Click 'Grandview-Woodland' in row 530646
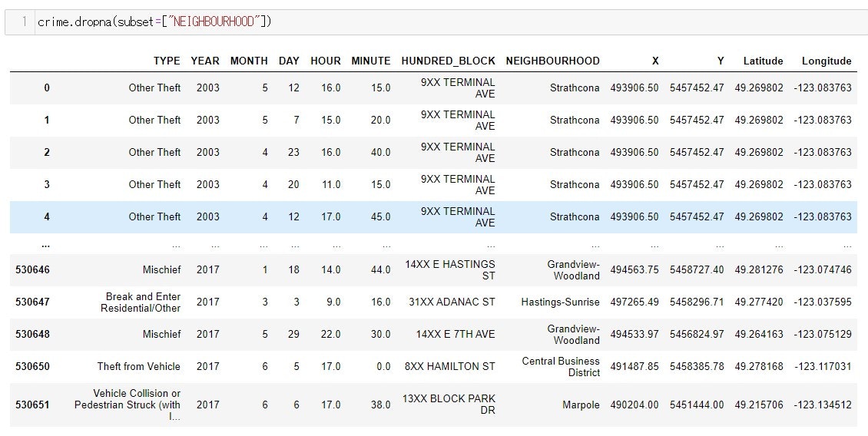Viewport: 868px width, 436px height. (574, 269)
